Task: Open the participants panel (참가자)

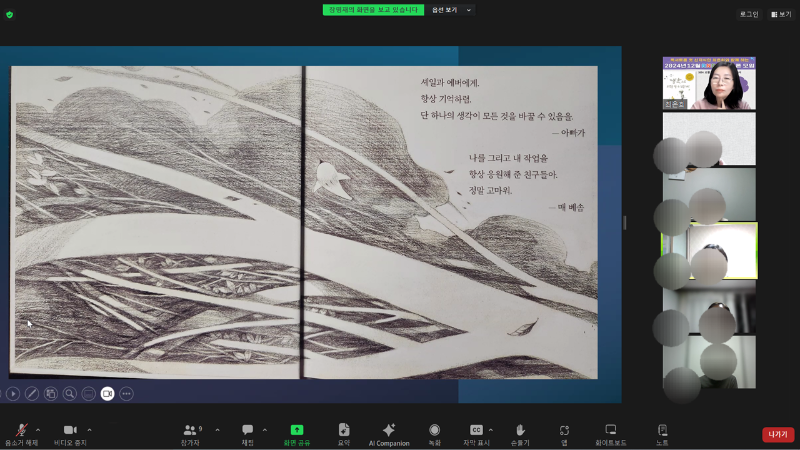Action: click(x=190, y=435)
